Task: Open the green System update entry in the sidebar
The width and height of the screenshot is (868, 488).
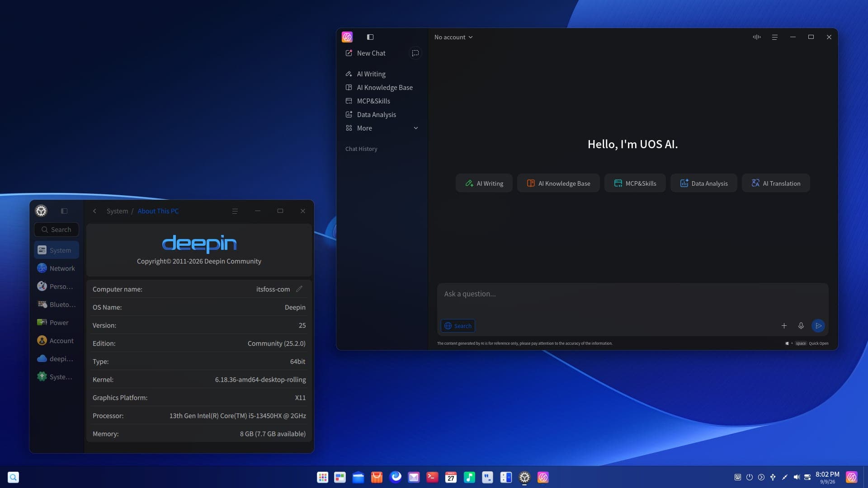Action: [x=57, y=377]
